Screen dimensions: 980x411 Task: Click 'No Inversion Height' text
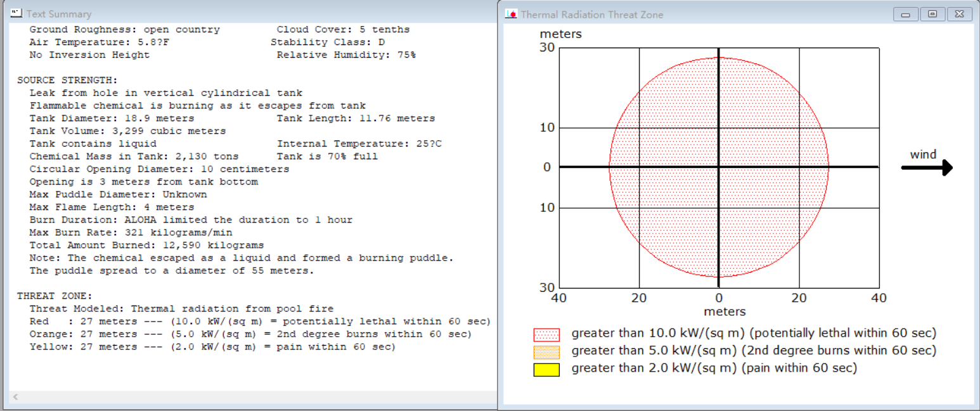click(x=89, y=55)
